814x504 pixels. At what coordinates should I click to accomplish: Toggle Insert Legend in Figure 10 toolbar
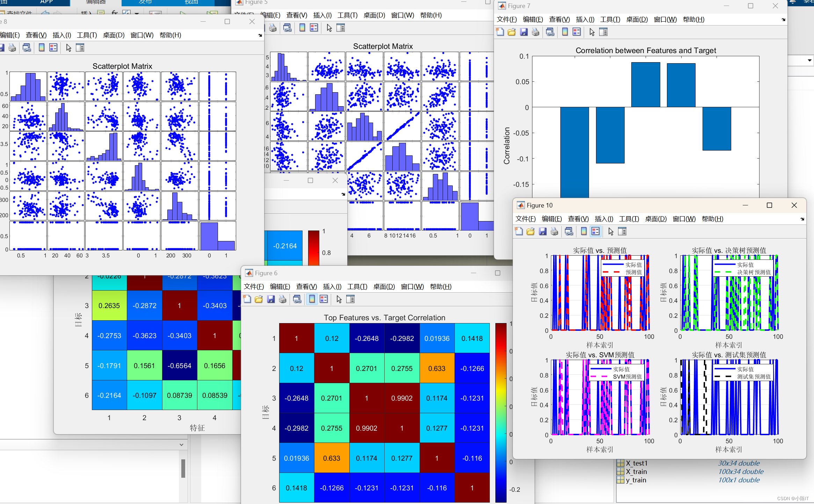click(596, 232)
